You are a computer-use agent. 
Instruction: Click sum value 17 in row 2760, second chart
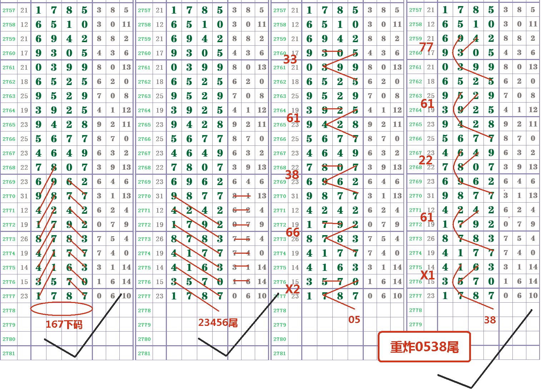coord(159,53)
